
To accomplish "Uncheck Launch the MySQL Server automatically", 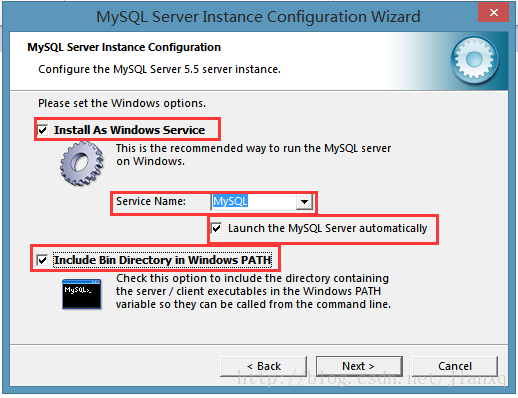I will (217, 228).
